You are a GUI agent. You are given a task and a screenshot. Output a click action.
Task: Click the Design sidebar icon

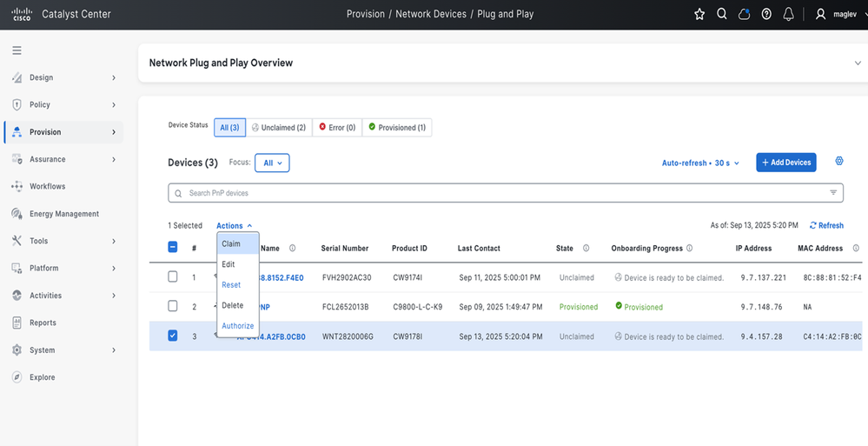[17, 77]
